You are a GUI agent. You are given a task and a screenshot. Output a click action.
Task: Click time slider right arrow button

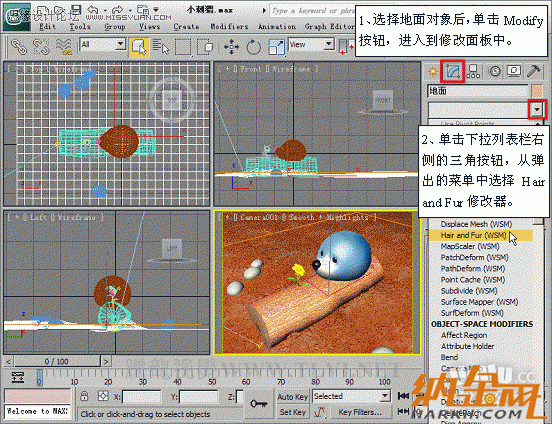[106, 361]
